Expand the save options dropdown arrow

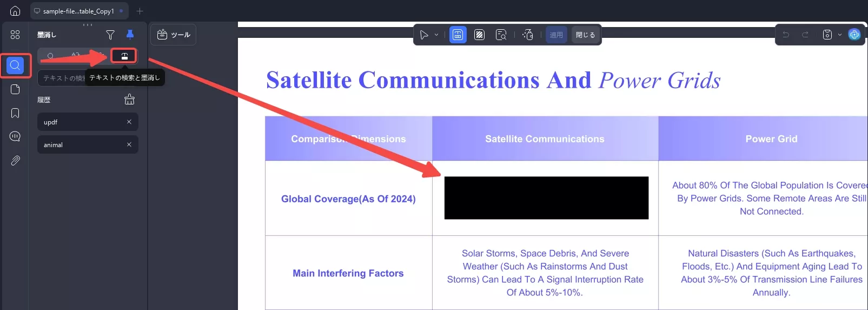[840, 35]
